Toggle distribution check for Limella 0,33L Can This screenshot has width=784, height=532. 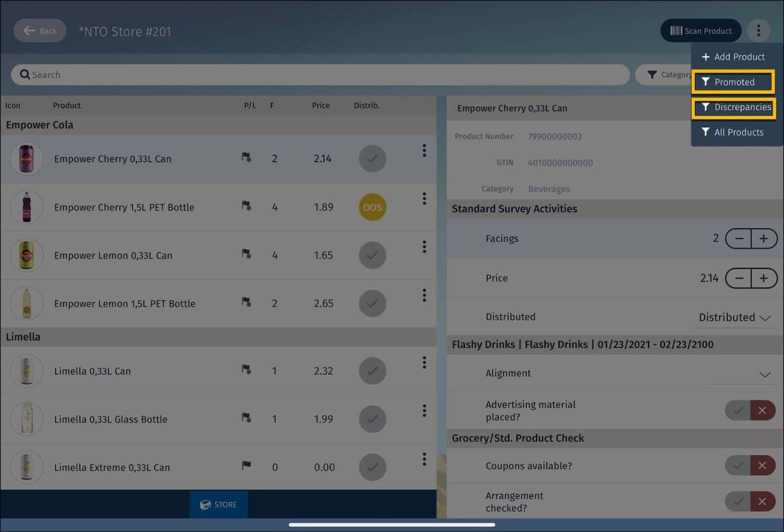click(x=372, y=371)
